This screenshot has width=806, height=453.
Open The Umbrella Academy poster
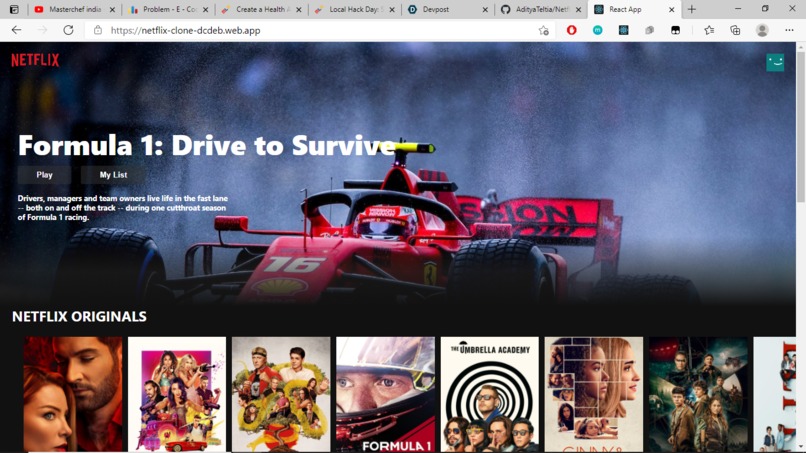point(490,394)
